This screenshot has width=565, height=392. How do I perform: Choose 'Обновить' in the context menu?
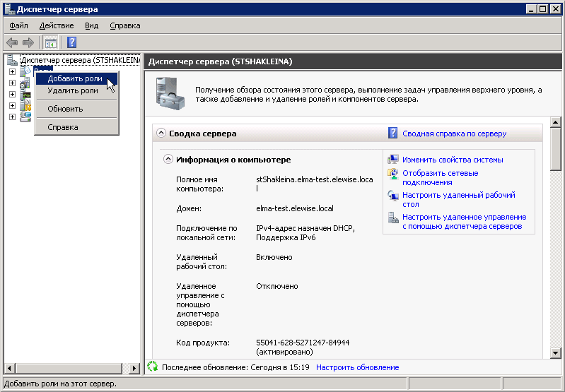pyautogui.click(x=65, y=109)
